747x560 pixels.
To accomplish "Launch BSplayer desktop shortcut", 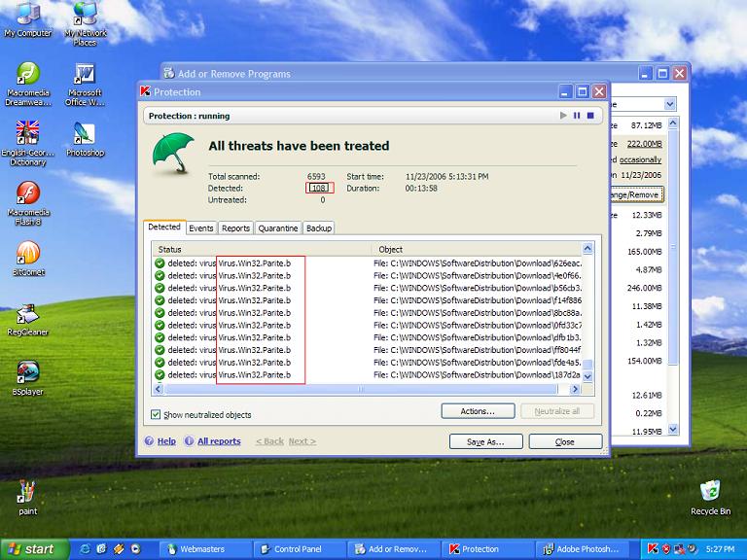I will point(27,378).
